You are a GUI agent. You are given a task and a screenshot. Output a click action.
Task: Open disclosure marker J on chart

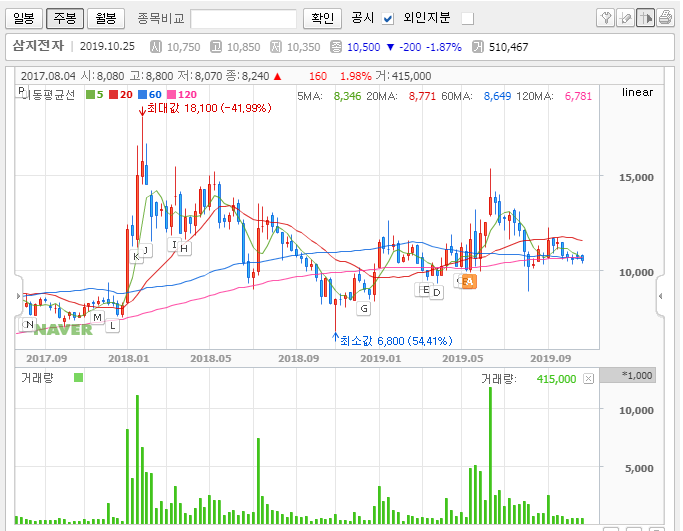coord(146,250)
